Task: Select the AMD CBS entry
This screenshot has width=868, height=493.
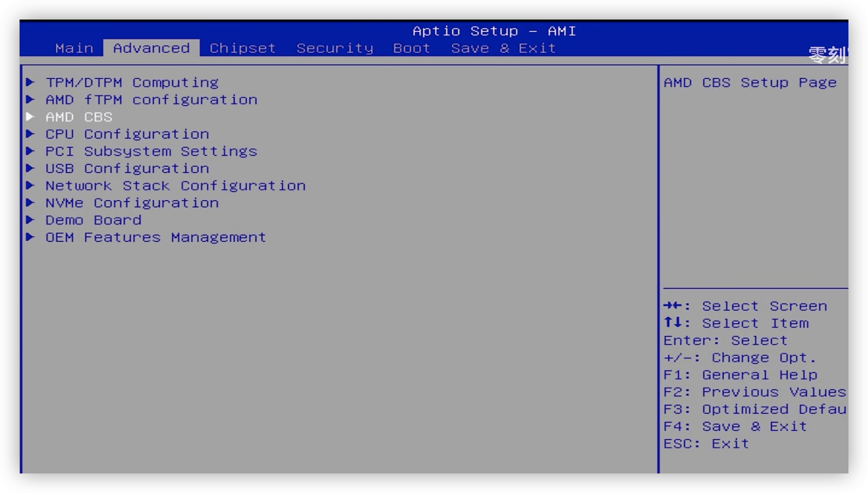Action: 79,117
